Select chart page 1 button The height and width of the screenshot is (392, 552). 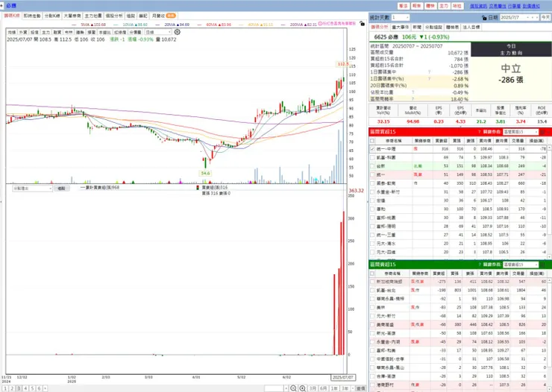coord(5,388)
